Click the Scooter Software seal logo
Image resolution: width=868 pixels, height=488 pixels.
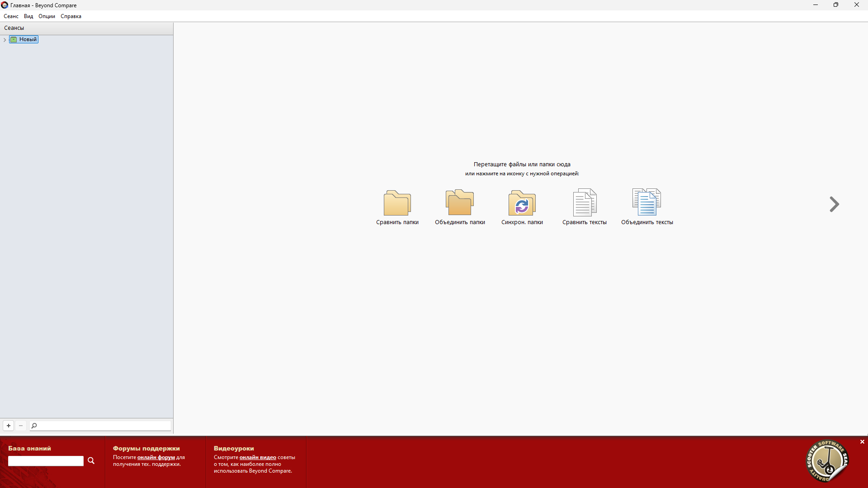827,461
